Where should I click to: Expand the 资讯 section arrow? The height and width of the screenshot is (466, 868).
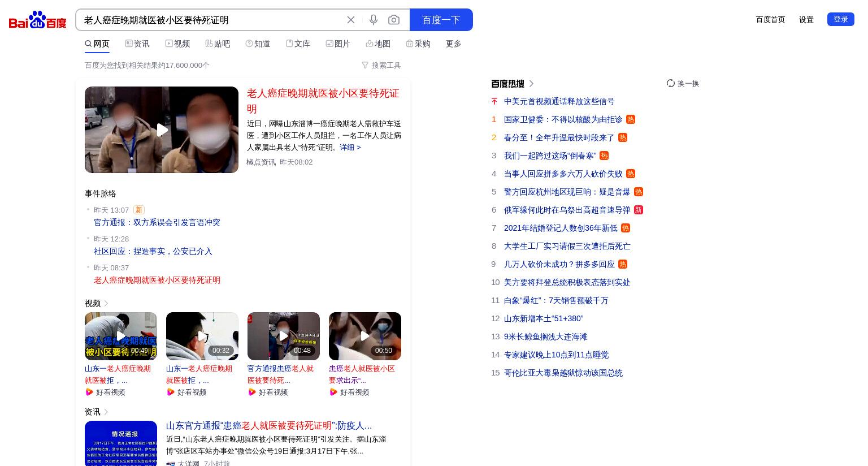click(106, 412)
